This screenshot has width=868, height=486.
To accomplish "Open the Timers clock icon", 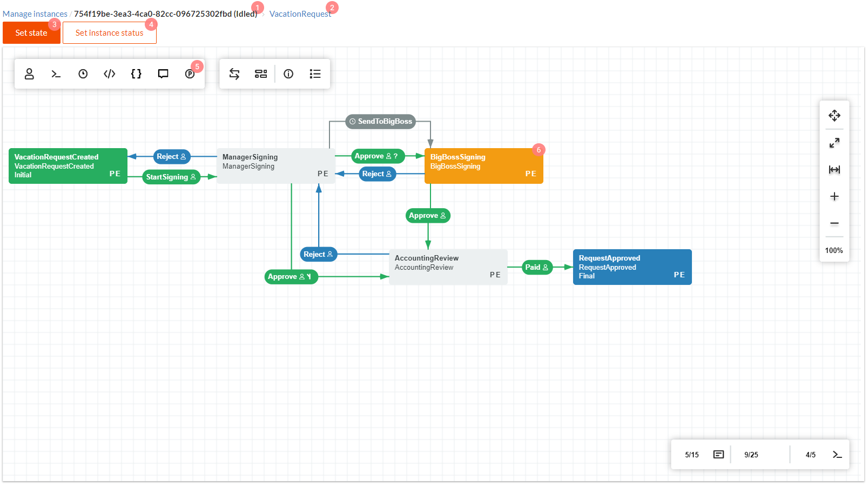I will click(x=83, y=74).
